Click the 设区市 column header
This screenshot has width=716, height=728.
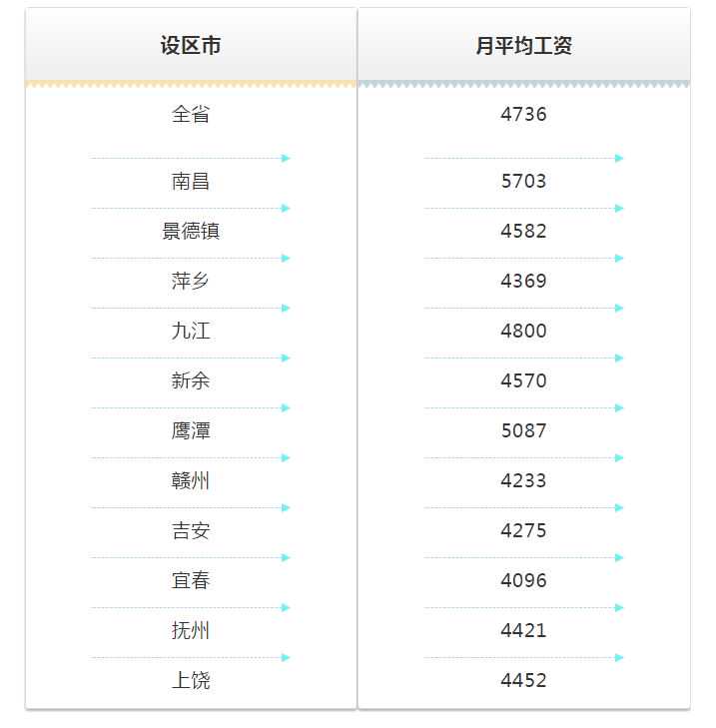click(x=190, y=46)
